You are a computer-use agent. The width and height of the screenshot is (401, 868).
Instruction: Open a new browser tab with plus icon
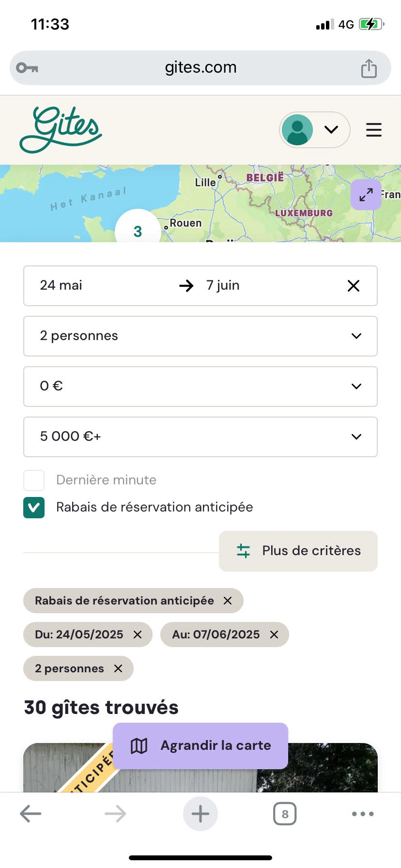200,813
